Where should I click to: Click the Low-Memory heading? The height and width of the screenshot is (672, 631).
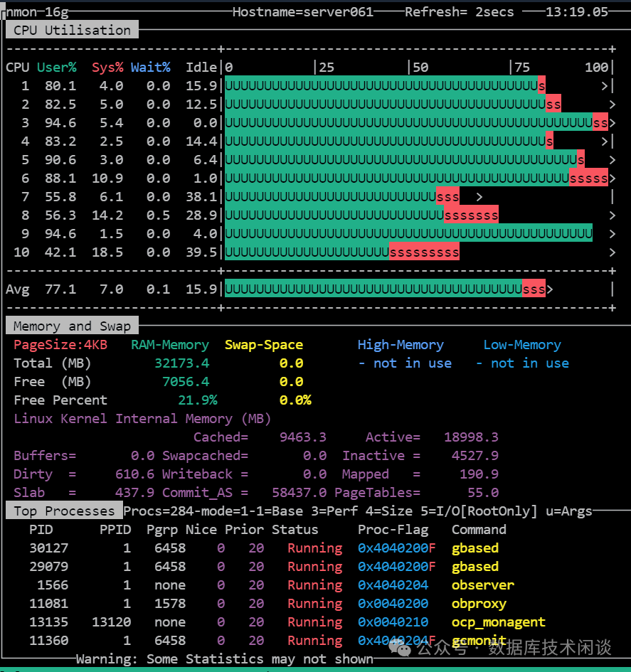(522, 345)
